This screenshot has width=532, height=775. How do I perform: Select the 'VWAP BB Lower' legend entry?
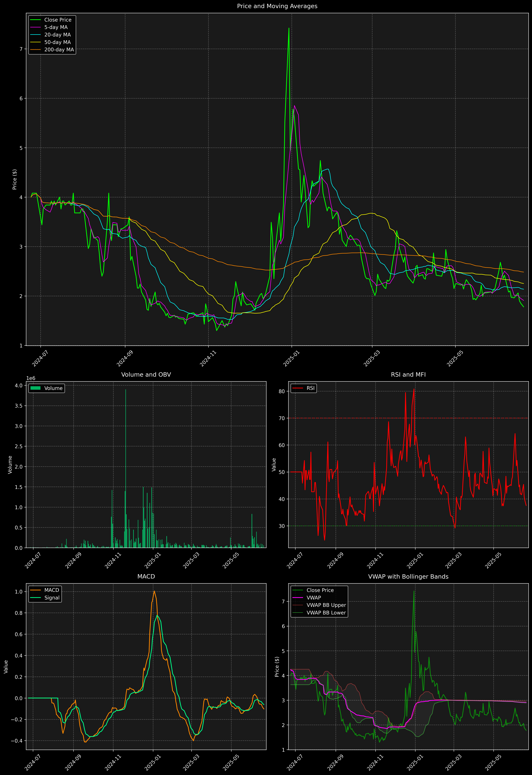click(x=326, y=613)
